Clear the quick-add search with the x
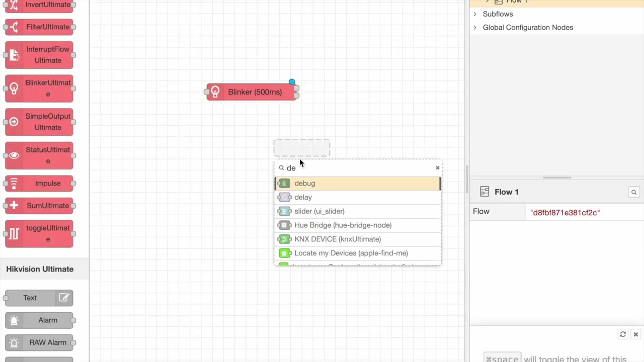 [x=437, y=168]
